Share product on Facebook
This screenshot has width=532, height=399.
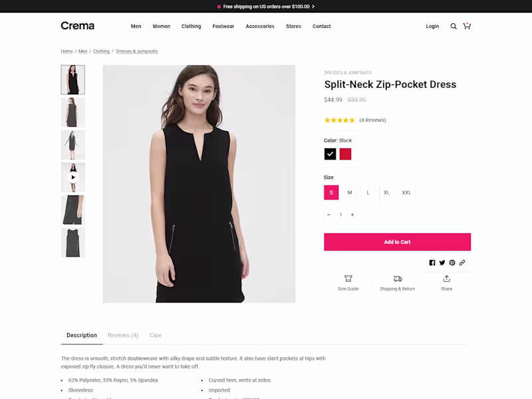[432, 263]
